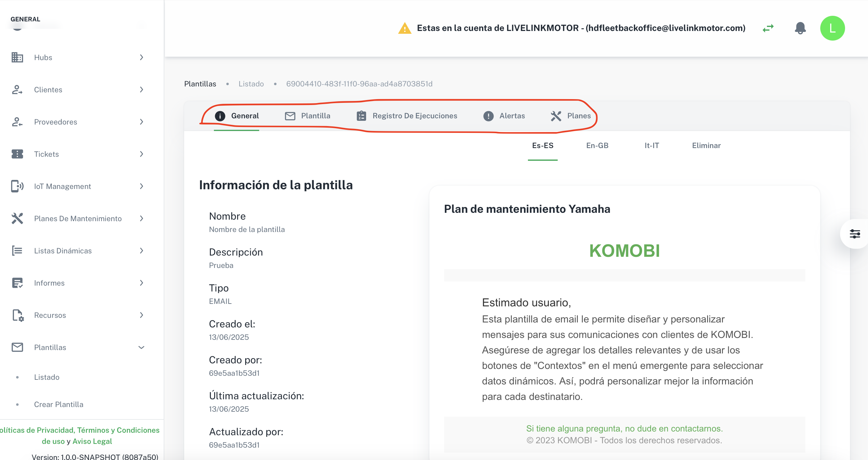Viewport: 868px width, 460px height.
Task: Select the En-GB language tab
Action: point(597,146)
